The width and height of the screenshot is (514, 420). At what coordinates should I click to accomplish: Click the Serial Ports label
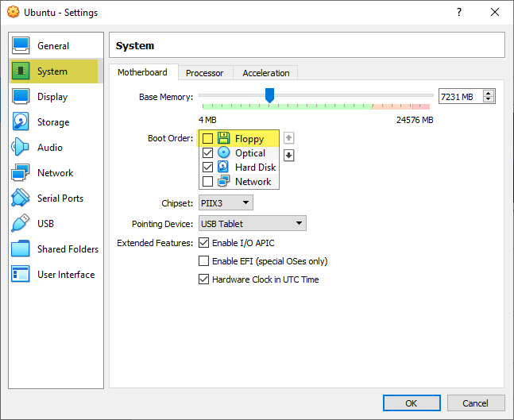point(60,198)
